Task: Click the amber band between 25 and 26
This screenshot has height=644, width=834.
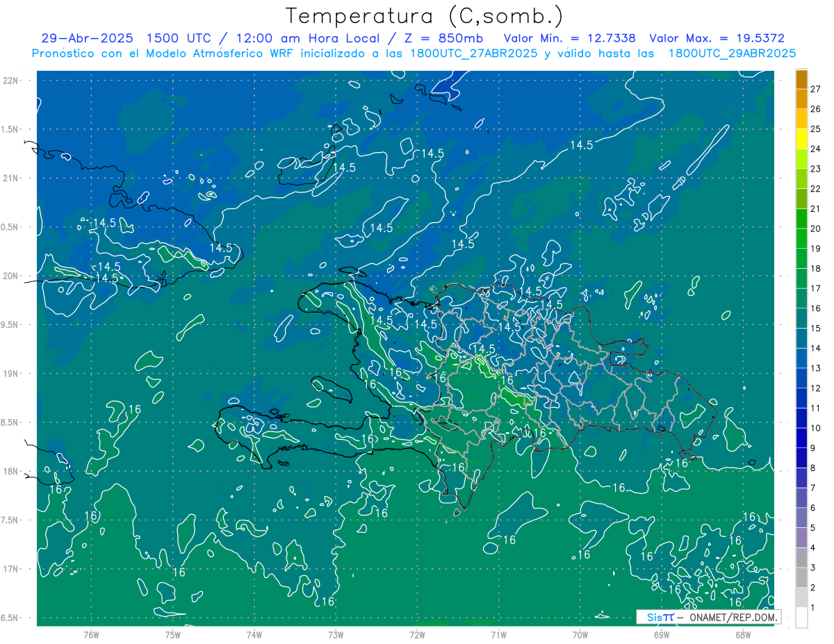Action: 801,119
